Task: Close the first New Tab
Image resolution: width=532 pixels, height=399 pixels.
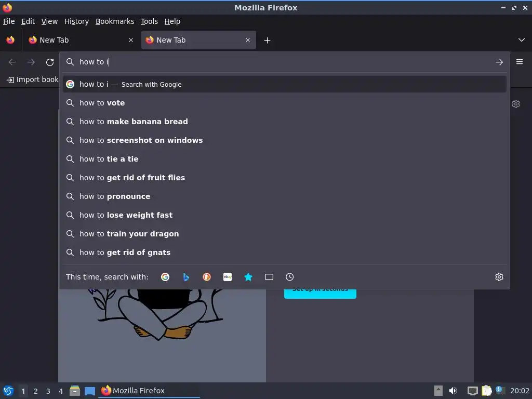Action: (x=131, y=40)
